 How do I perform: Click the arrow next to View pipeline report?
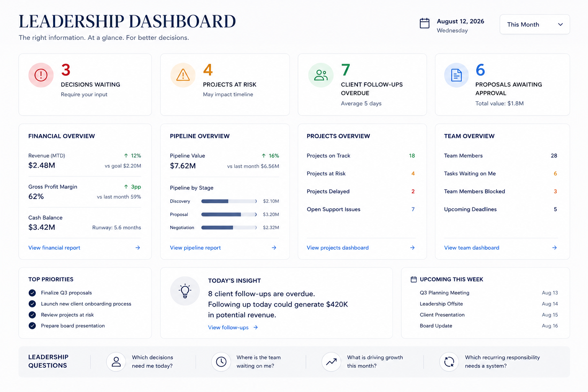click(274, 248)
